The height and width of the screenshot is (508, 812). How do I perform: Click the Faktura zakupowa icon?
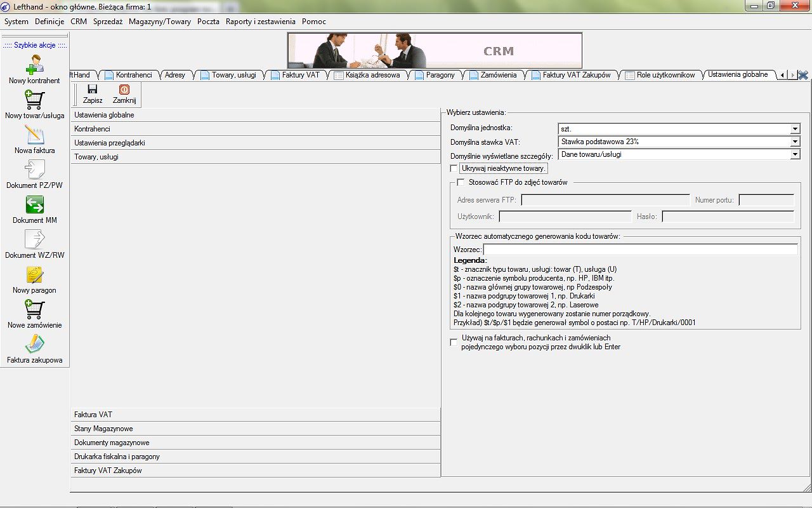click(34, 345)
